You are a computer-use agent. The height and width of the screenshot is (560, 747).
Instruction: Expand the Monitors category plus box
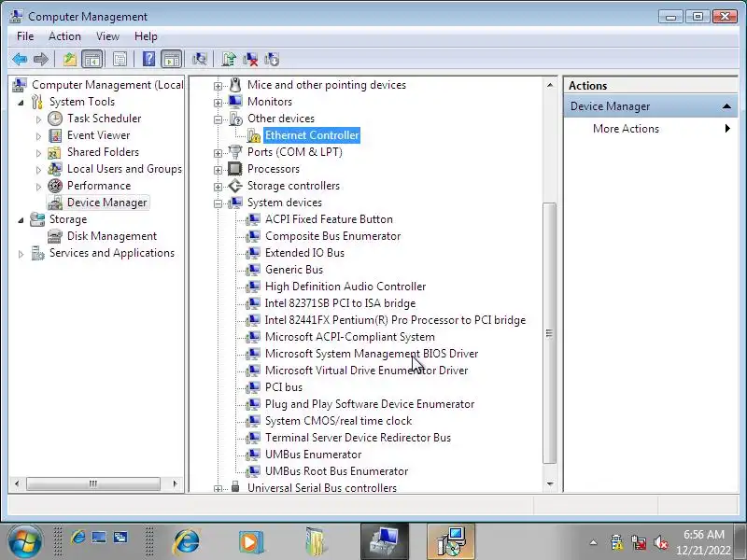click(218, 103)
